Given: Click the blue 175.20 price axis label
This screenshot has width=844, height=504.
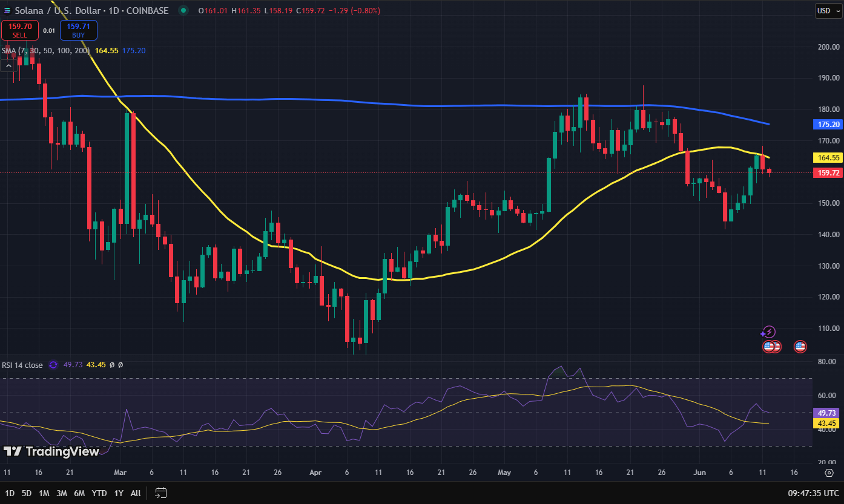Looking at the screenshot, I should pos(829,125).
